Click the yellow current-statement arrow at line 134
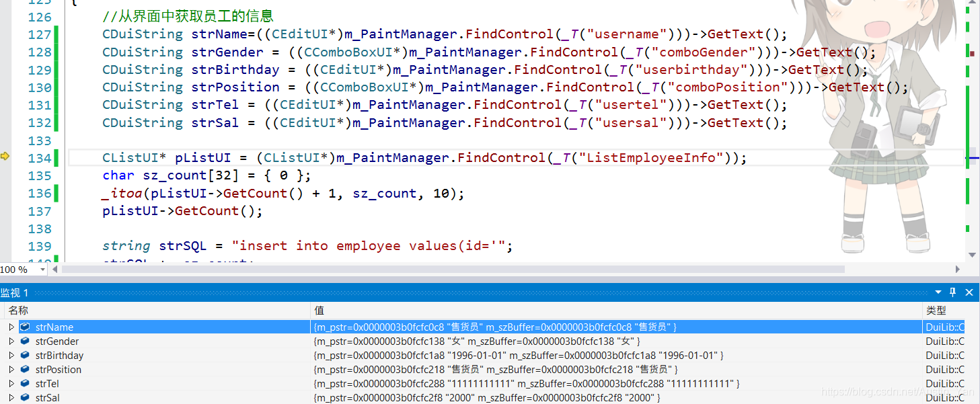Viewport: 980px width, 404px height. 5,157
